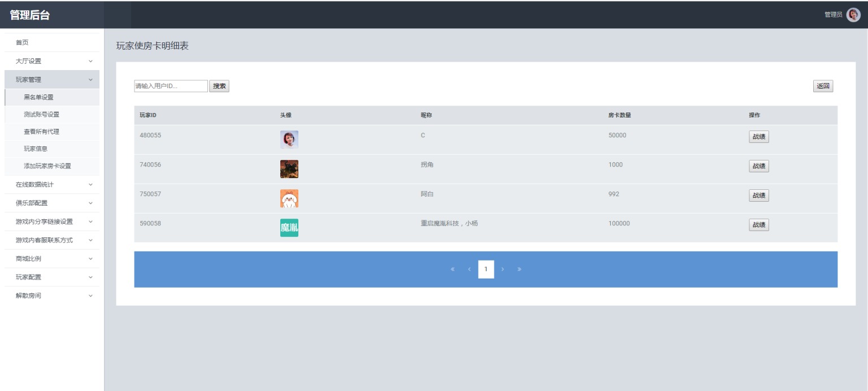Click the puppy avatar of 阿白
The width and height of the screenshot is (868, 391).
(x=289, y=198)
